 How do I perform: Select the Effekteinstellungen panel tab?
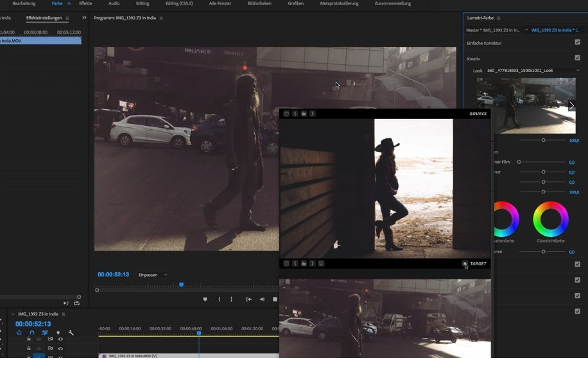(44, 18)
